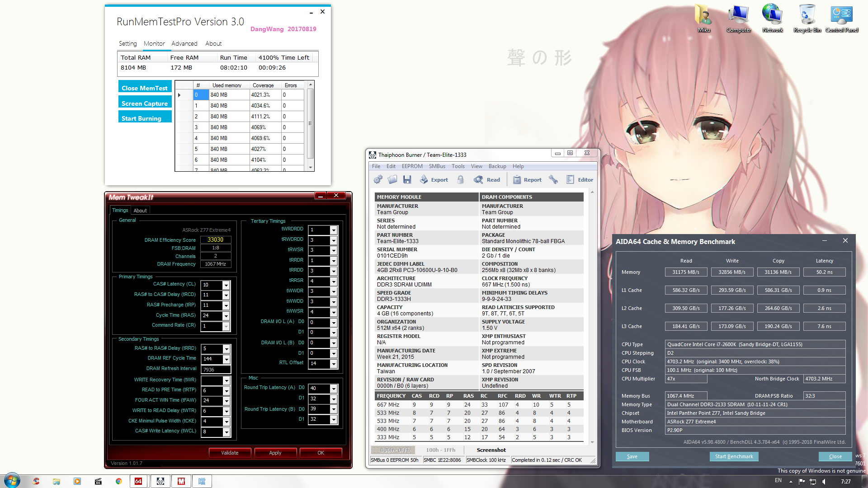Image resolution: width=868 pixels, height=488 pixels.
Task: Save the dump using the floppy disk icon
Action: pyautogui.click(x=407, y=179)
